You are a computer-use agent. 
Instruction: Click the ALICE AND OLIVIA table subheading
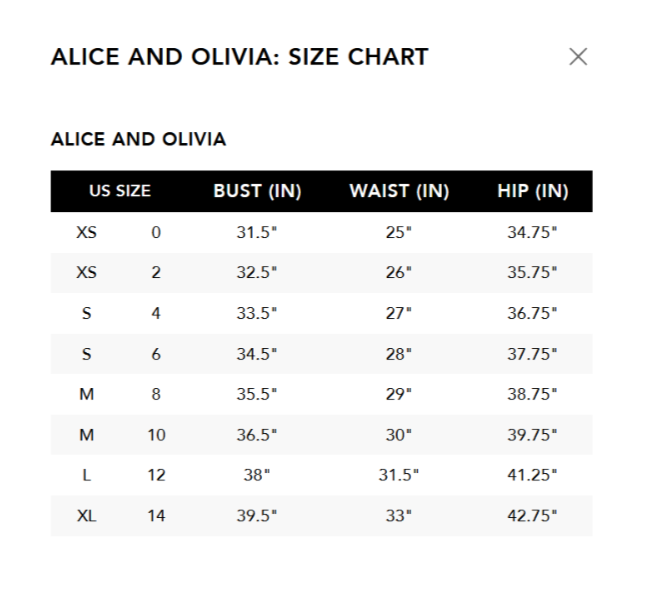coord(138,140)
